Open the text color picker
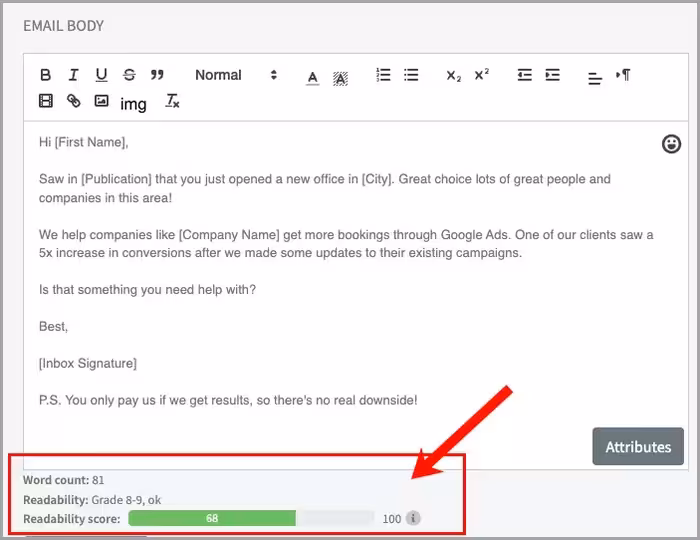Image resolution: width=700 pixels, height=540 pixels. [x=312, y=76]
